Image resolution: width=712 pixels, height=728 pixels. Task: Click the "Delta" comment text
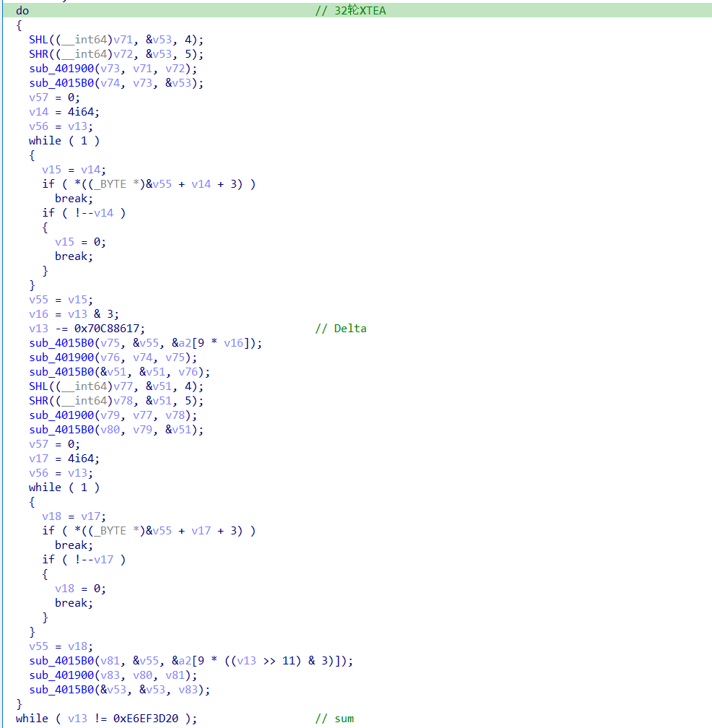click(x=350, y=329)
